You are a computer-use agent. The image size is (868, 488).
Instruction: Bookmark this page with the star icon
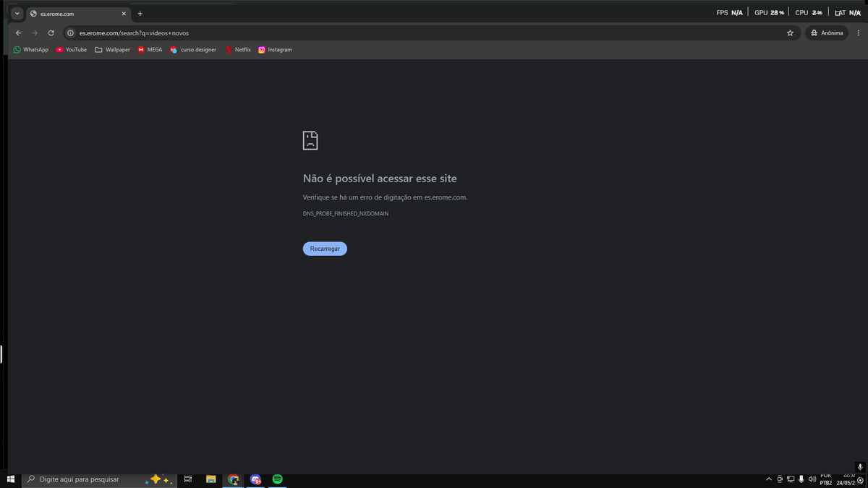pos(790,33)
